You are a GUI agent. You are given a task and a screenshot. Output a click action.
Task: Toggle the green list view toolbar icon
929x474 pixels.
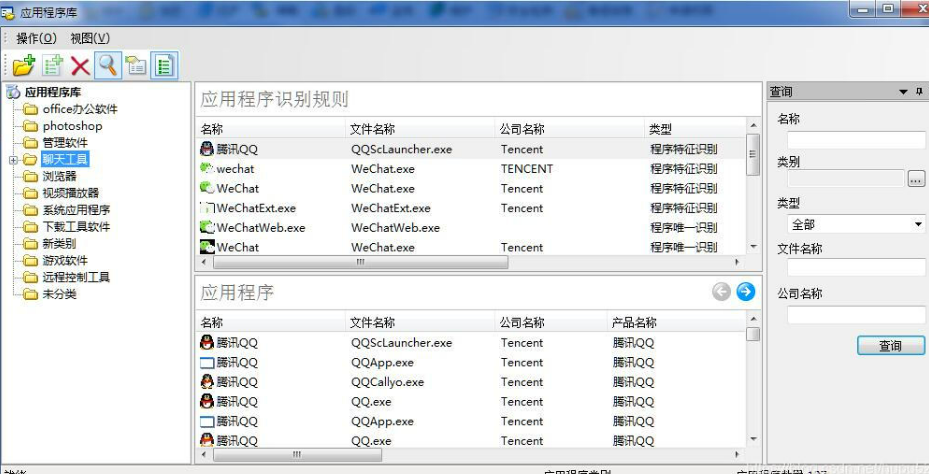[x=164, y=65]
